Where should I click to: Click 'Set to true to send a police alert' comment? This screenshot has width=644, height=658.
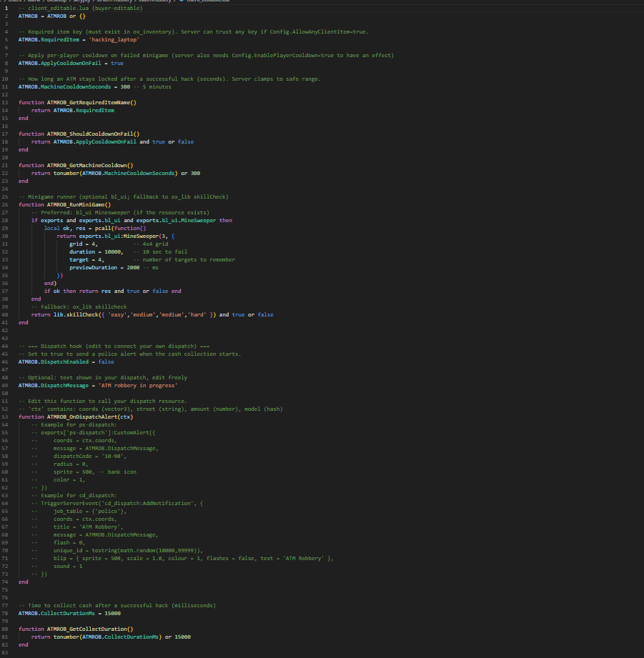[x=129, y=354]
